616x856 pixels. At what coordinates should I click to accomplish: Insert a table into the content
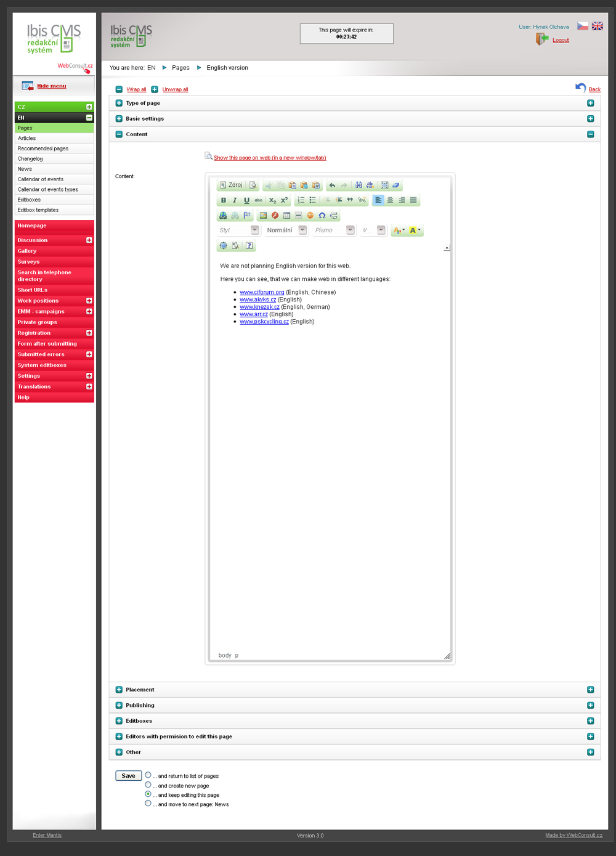click(x=286, y=216)
